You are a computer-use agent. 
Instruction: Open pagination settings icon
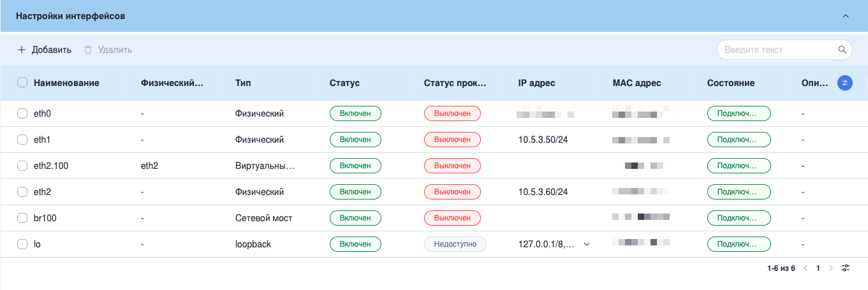coord(846,268)
